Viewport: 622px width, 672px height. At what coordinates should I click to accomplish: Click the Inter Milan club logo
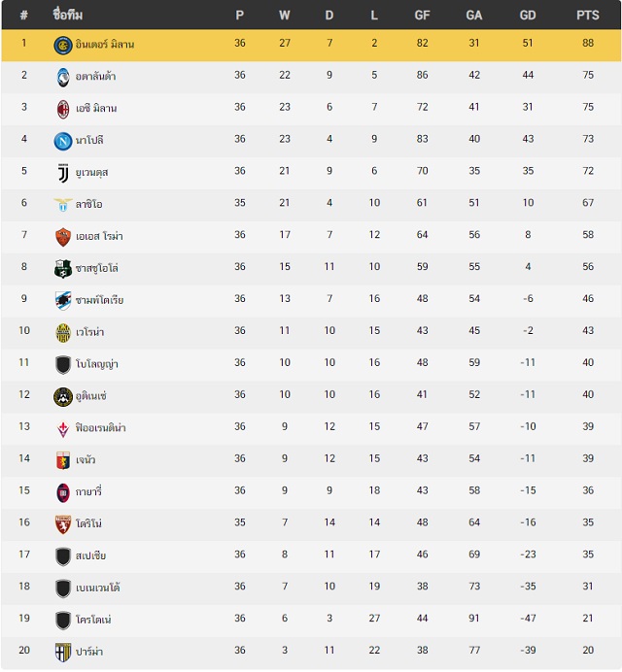63,45
